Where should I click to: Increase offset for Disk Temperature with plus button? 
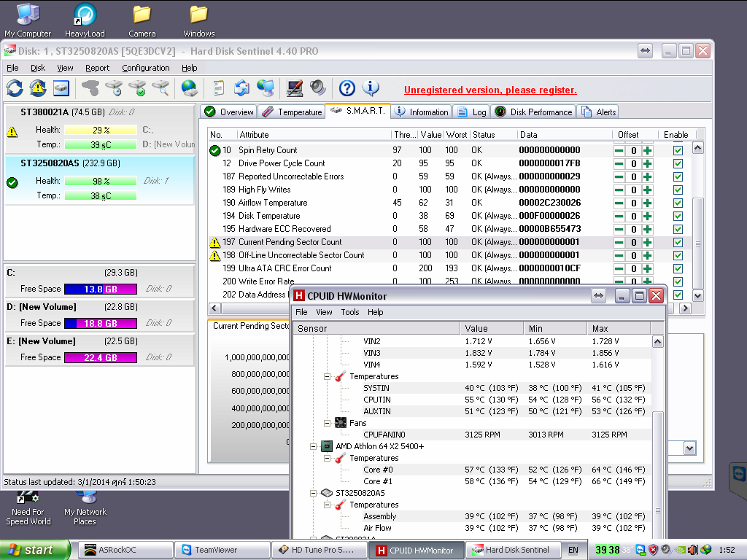tap(647, 216)
